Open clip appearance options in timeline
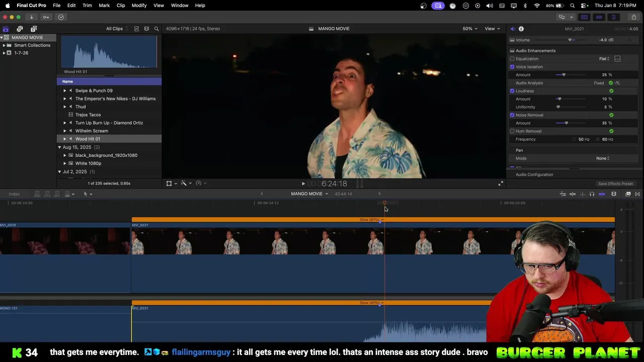 click(614, 194)
